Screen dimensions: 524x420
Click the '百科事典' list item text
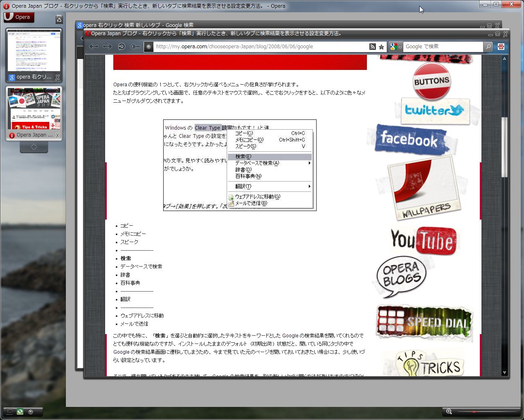(130, 283)
